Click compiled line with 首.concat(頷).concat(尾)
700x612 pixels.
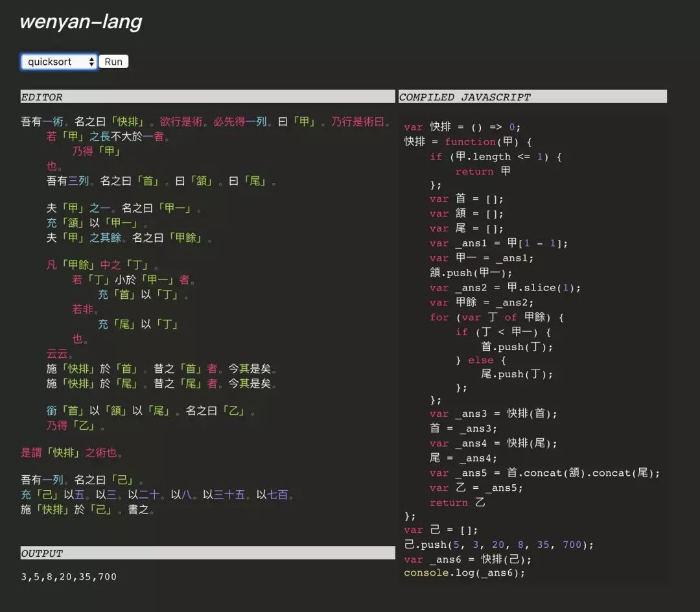[x=544, y=473]
